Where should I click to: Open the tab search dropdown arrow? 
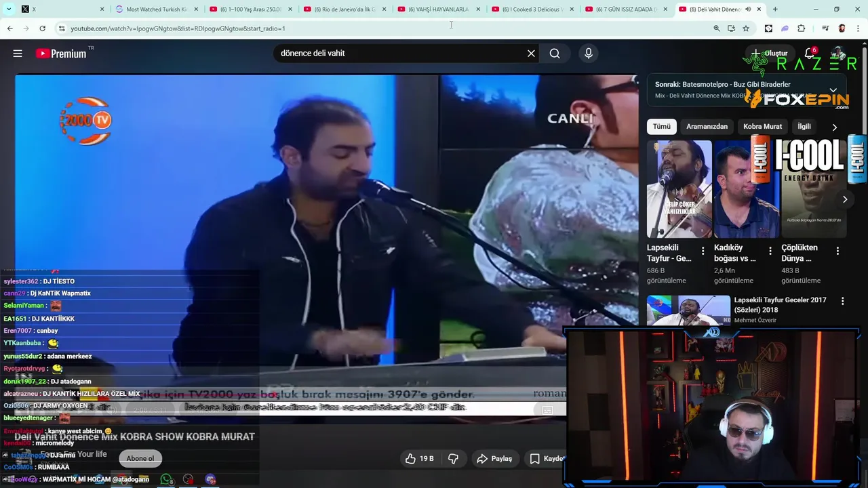coord(9,9)
